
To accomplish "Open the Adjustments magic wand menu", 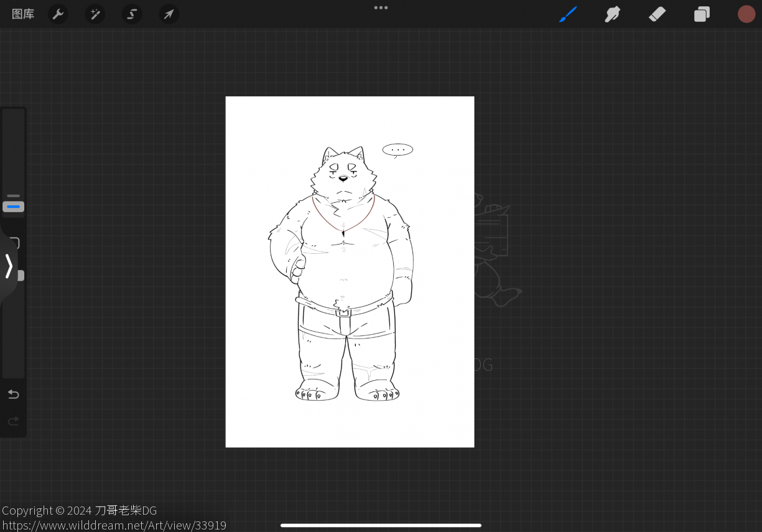I will tap(95, 14).
